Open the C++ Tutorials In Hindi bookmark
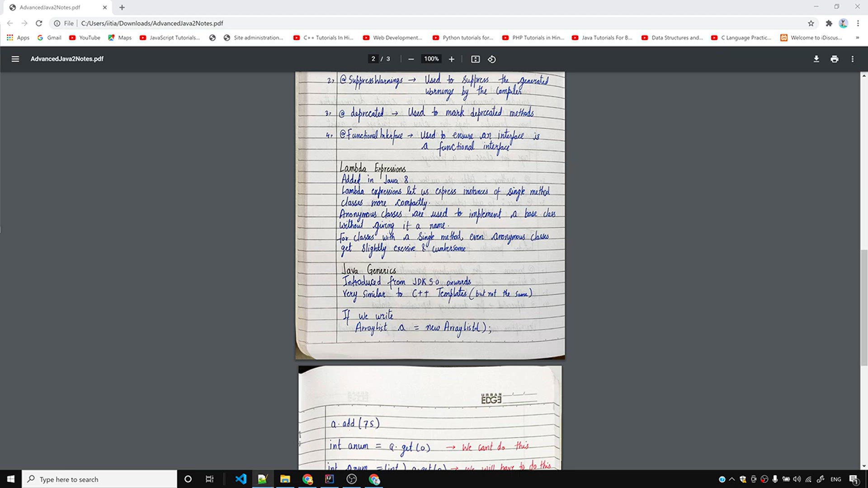This screenshot has width=868, height=488. [323, 38]
